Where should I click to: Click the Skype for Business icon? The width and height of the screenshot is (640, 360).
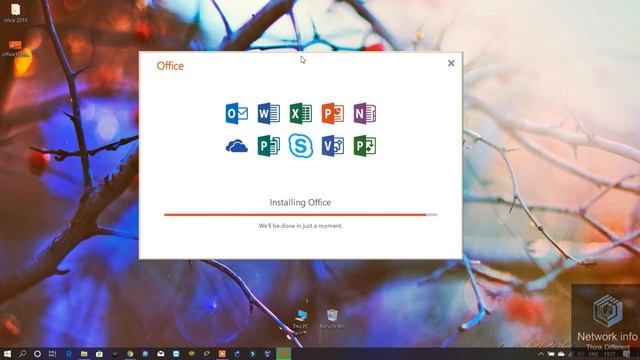click(x=301, y=146)
